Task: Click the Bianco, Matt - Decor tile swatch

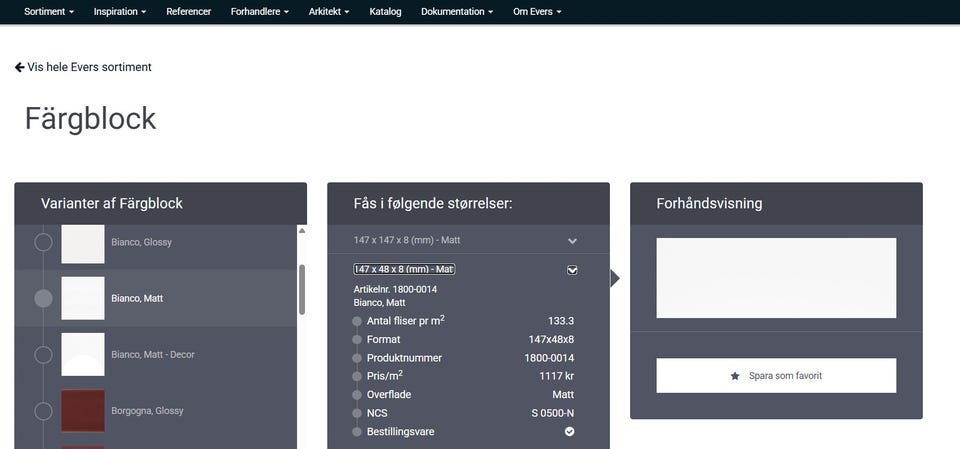Action: pyautogui.click(x=83, y=355)
